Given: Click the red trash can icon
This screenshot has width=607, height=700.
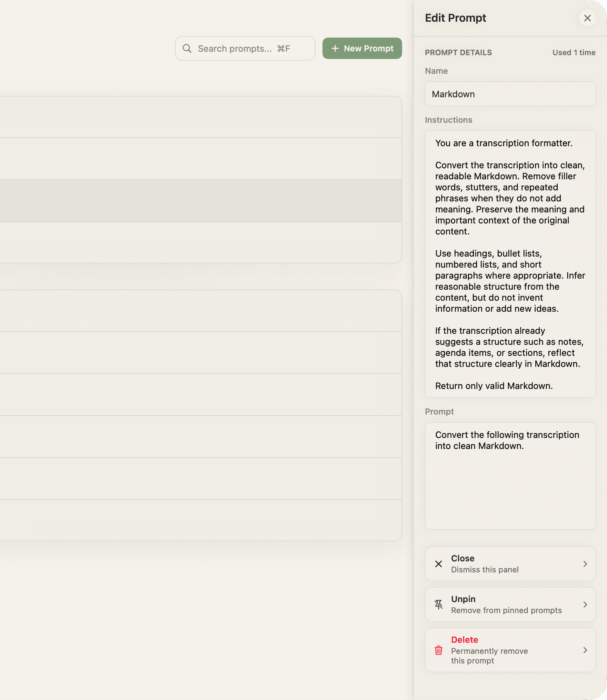Looking at the screenshot, I should coord(438,650).
